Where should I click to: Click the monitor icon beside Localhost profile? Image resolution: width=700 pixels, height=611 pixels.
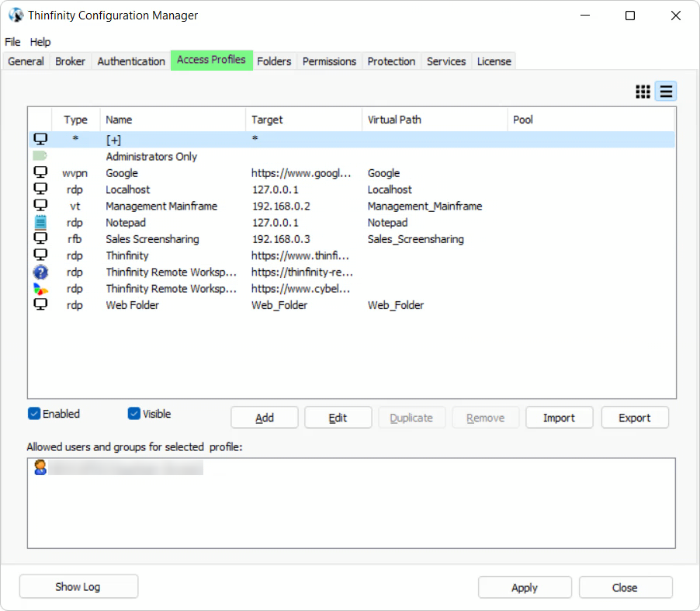tap(40, 189)
